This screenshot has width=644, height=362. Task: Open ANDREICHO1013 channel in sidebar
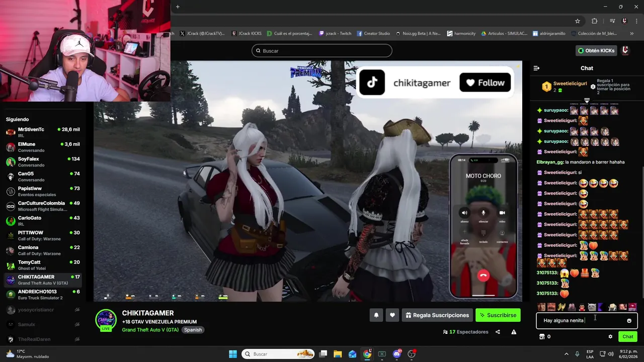pyautogui.click(x=43, y=295)
